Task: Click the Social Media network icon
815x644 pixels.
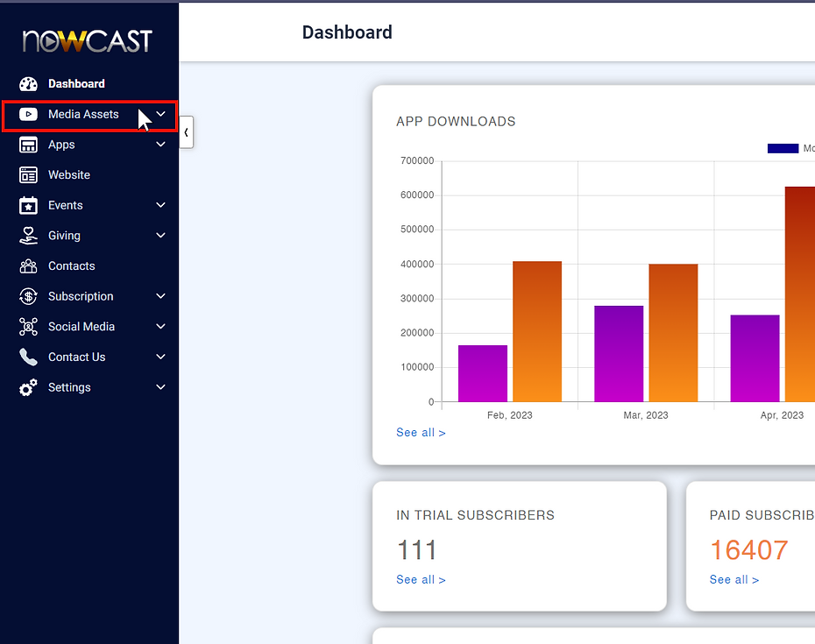Action: tap(29, 327)
